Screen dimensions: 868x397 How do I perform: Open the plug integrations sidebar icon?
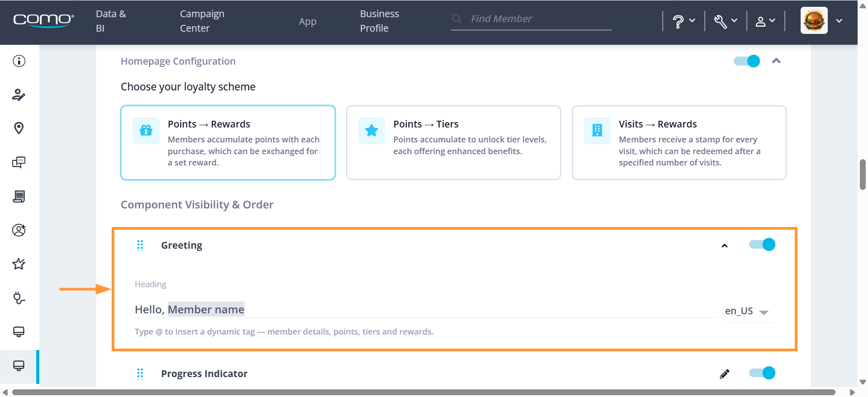(19, 298)
